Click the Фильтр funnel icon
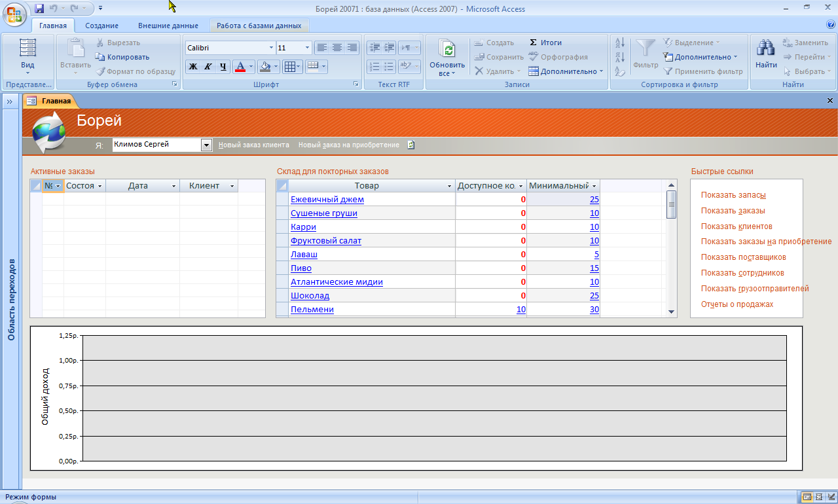 (x=646, y=49)
